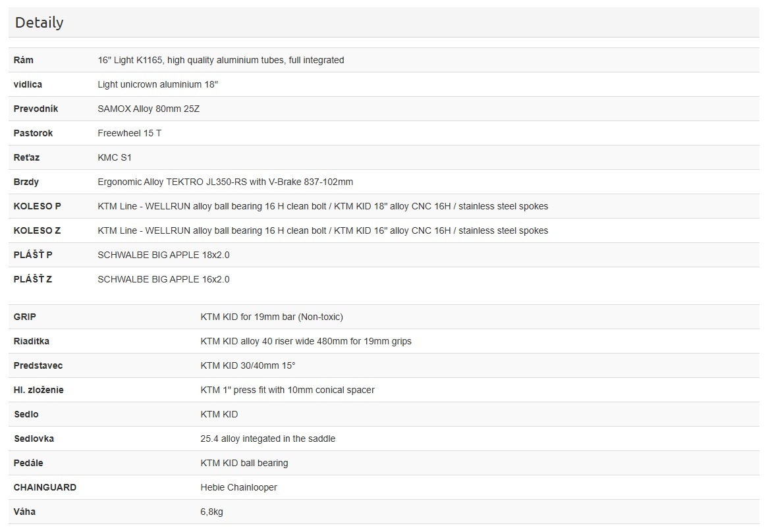Click the GRIP row value text

(271, 317)
